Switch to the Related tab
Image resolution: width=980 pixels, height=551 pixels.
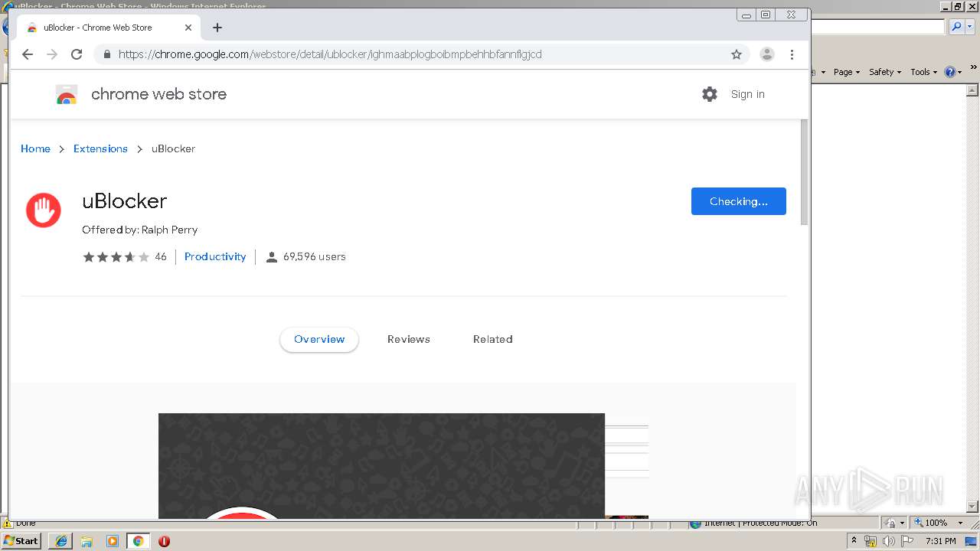(x=493, y=339)
